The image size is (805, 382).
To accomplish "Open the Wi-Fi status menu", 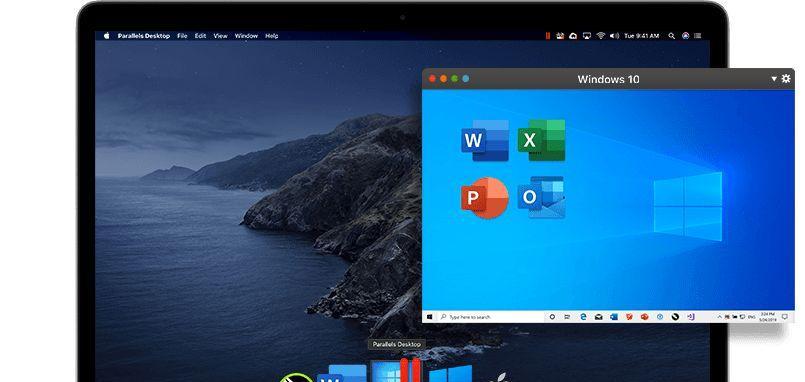I will pos(601,36).
